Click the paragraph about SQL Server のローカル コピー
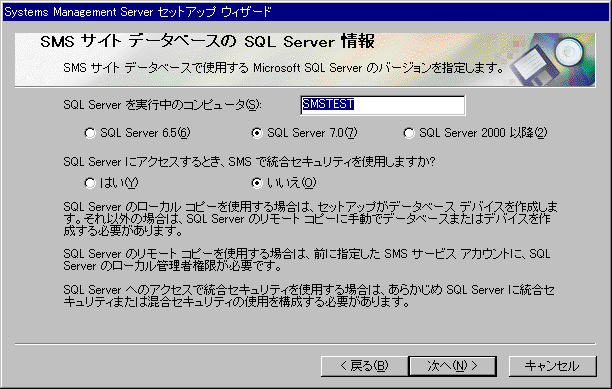The image size is (612, 389). coord(310,218)
